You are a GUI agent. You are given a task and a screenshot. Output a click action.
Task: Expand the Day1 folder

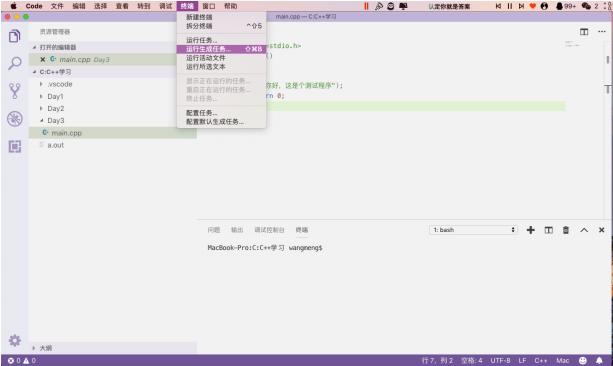[41, 96]
